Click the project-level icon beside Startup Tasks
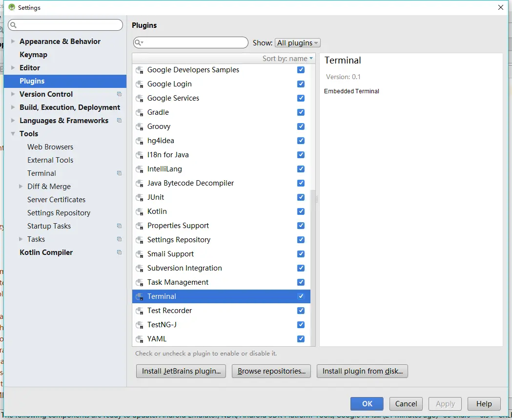 119,226
